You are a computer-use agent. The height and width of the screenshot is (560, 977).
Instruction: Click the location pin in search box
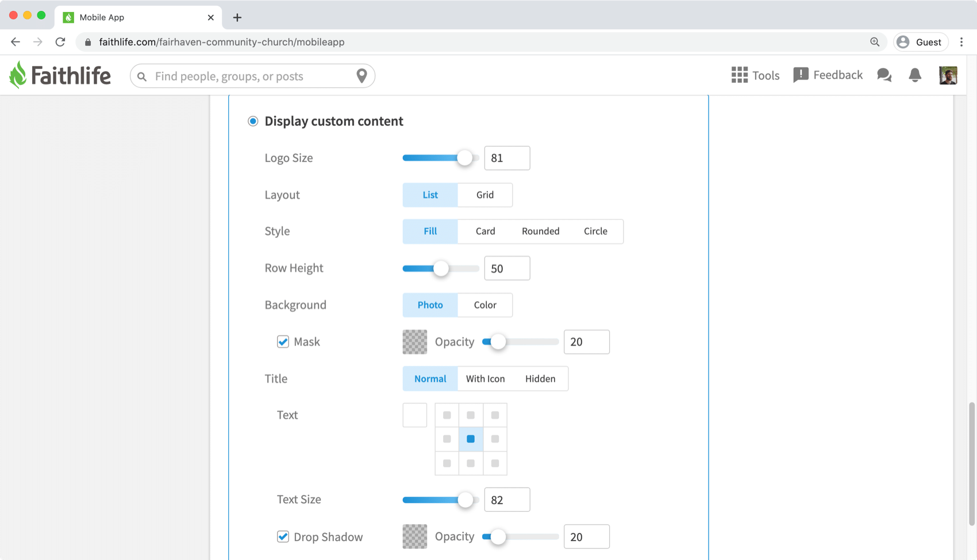(x=361, y=76)
